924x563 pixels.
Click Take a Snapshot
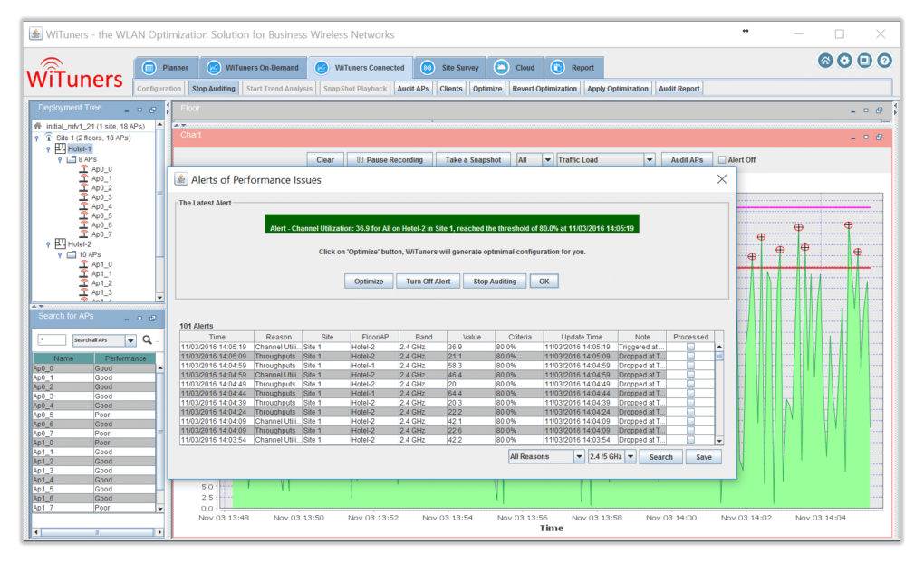pos(473,159)
